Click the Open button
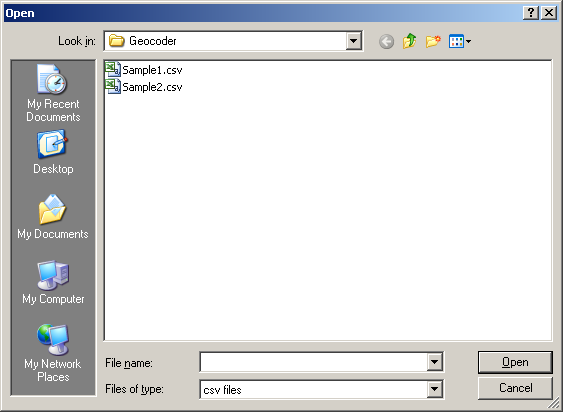Image resolution: width=563 pixels, height=412 pixels. pyautogui.click(x=515, y=362)
